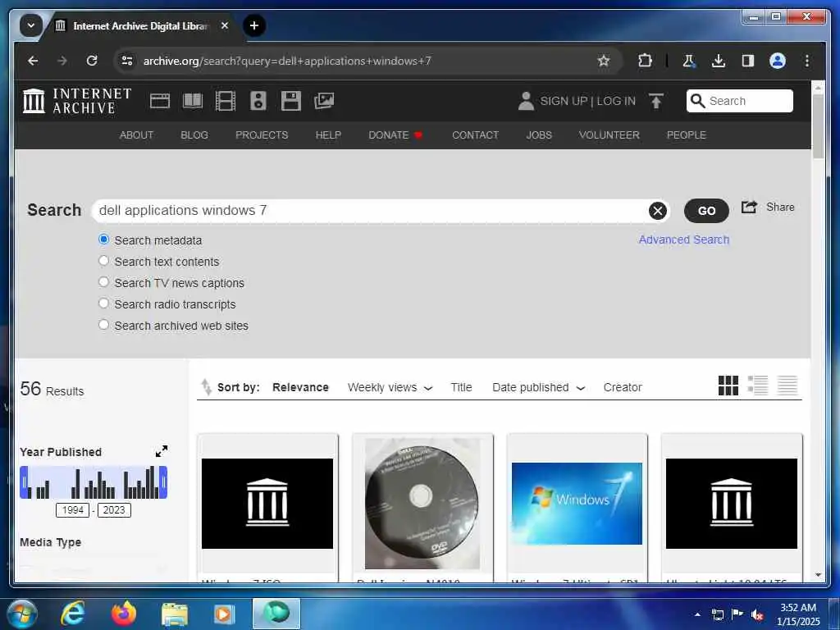Sort results by Creator

[x=623, y=387]
